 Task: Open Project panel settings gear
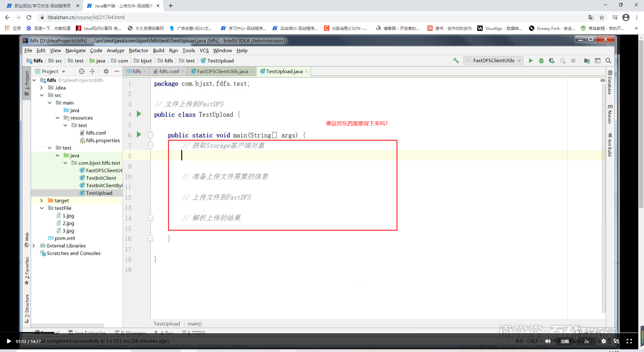(106, 71)
